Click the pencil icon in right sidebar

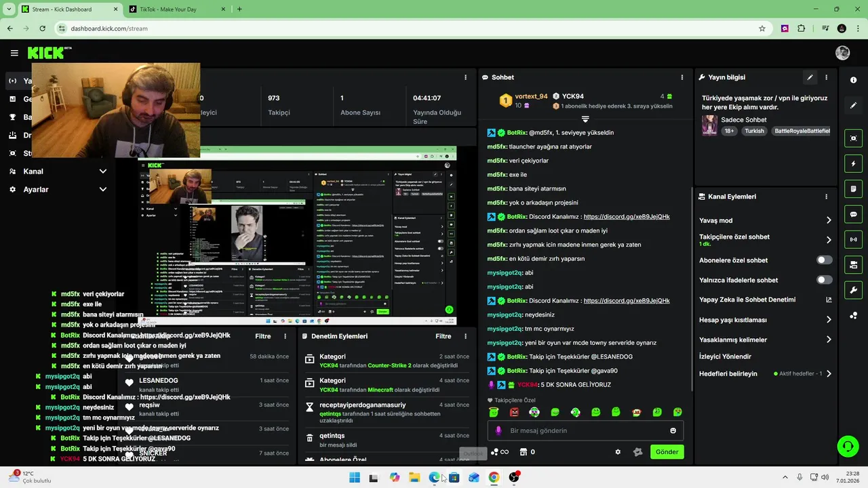pyautogui.click(x=853, y=106)
